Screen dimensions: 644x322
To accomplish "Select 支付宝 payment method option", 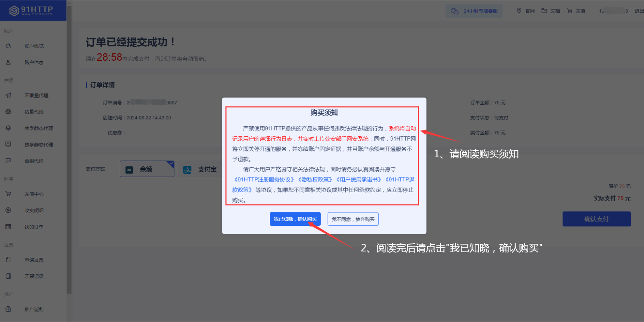I will coord(200,169).
